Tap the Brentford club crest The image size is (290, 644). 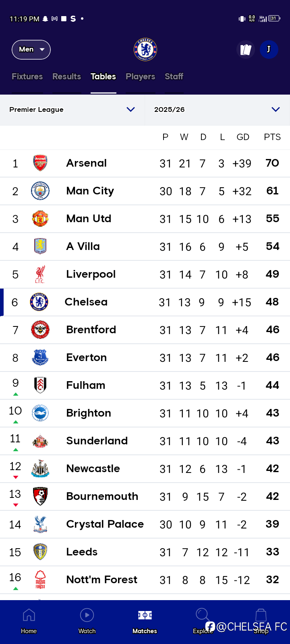pyautogui.click(x=40, y=330)
